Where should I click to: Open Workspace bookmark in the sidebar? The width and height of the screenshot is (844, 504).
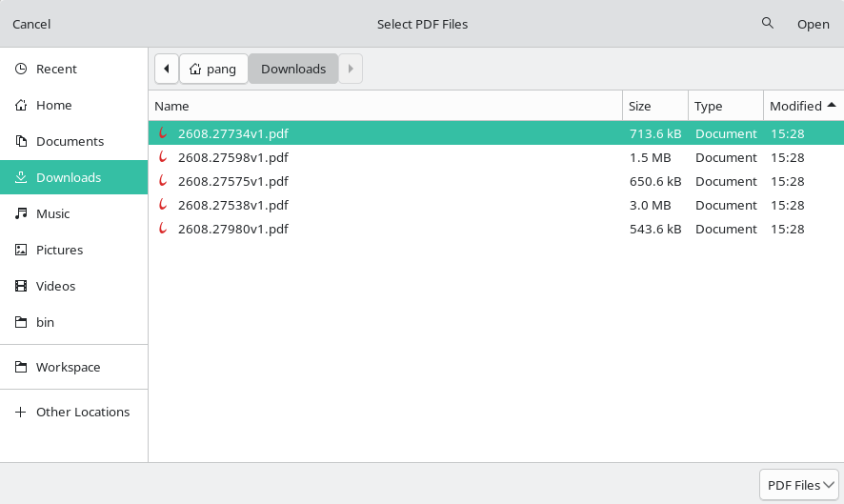click(73, 367)
